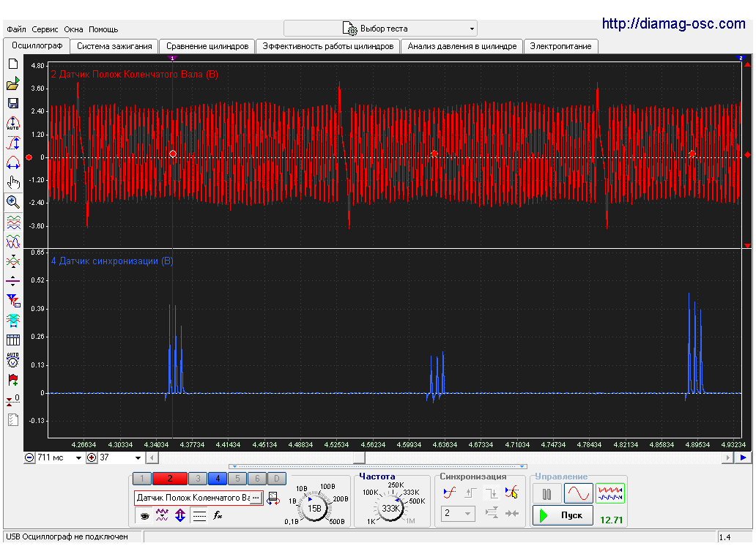Click the purple divider line icon
756x546 pixels.
(13, 280)
